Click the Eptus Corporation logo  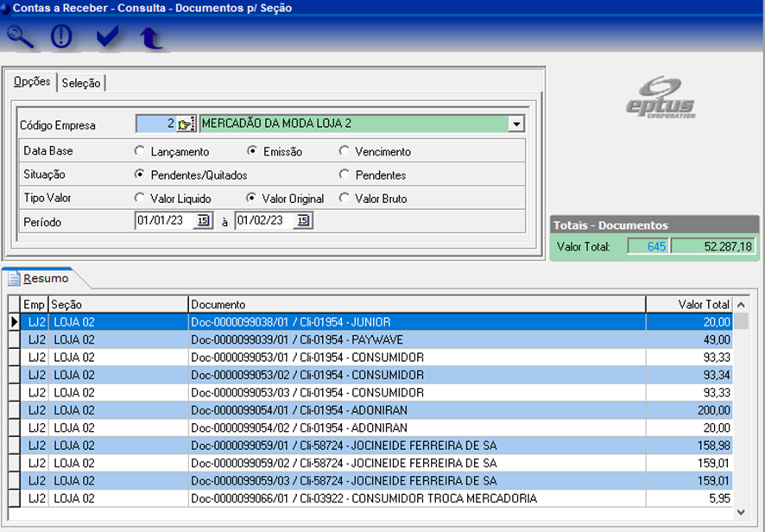(661, 98)
